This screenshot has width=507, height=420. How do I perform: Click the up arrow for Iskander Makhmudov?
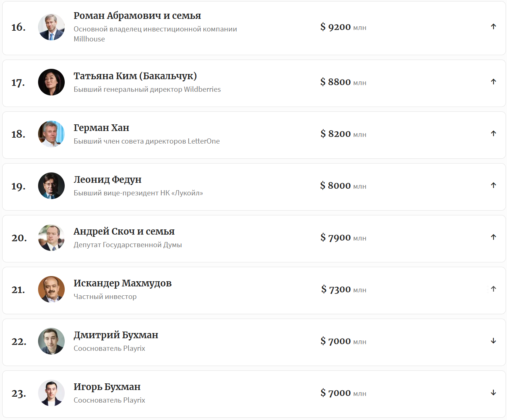point(493,289)
